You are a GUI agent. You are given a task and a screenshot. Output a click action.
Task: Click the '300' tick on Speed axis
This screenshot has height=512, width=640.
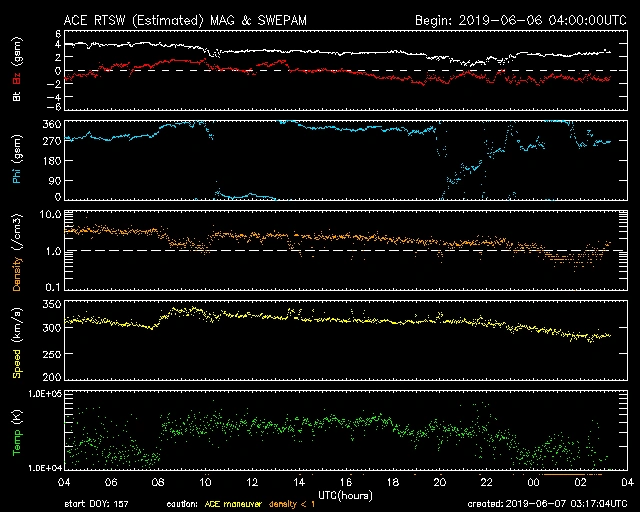(52, 328)
